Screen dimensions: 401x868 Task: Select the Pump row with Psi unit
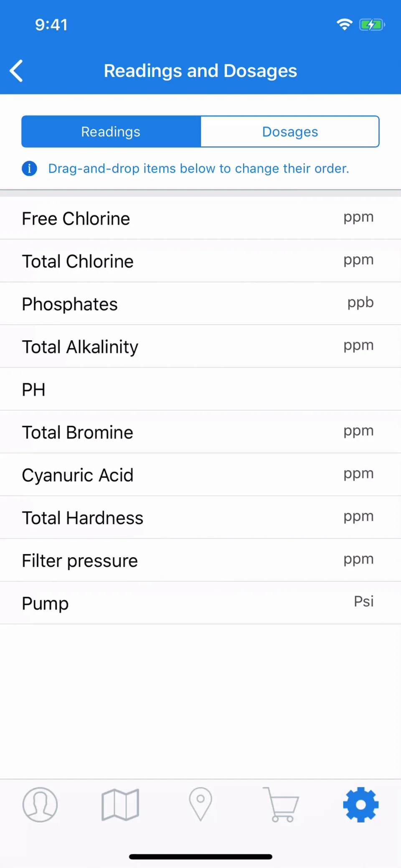(x=200, y=603)
